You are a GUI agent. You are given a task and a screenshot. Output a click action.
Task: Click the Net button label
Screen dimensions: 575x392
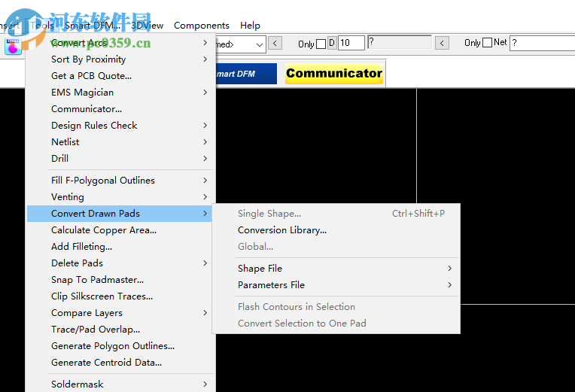(500, 42)
